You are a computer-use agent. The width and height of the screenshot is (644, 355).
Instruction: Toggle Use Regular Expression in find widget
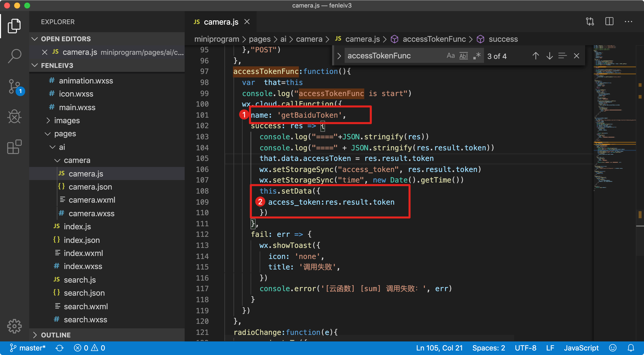(x=477, y=56)
